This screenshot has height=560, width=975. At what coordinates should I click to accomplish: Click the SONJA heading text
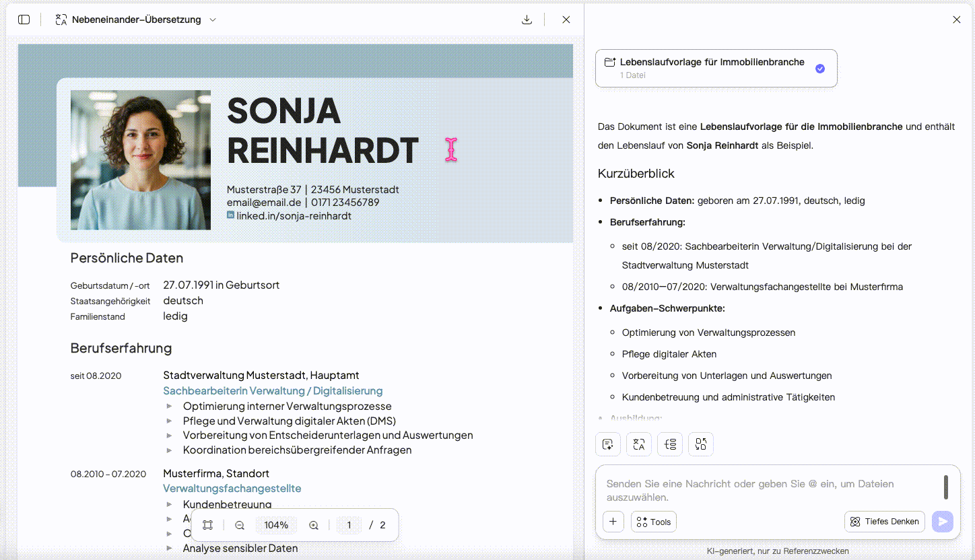(x=284, y=111)
